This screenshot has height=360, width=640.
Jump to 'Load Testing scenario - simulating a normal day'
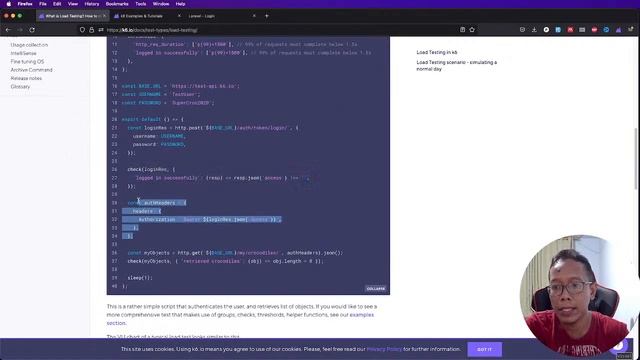click(457, 66)
